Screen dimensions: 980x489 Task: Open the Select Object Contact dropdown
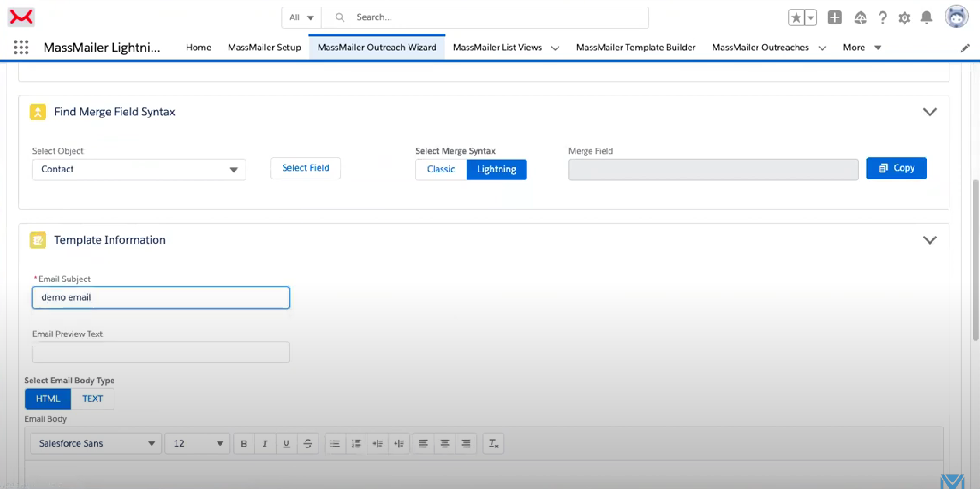click(x=139, y=169)
